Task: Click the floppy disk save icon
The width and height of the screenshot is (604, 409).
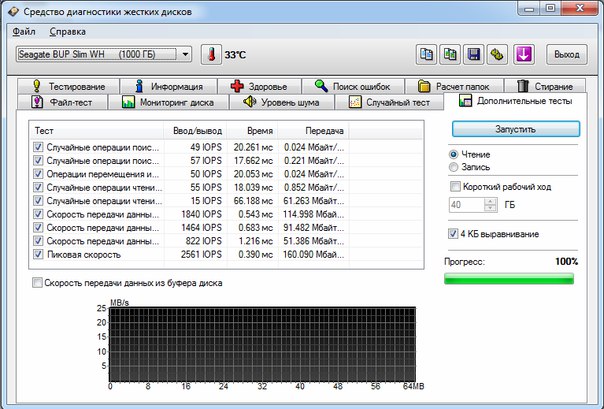Action: (476, 54)
